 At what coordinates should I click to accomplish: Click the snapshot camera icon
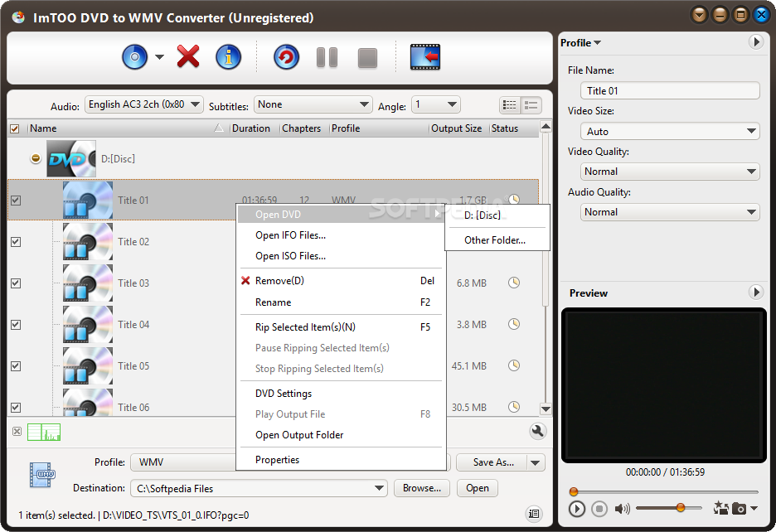[739, 508]
